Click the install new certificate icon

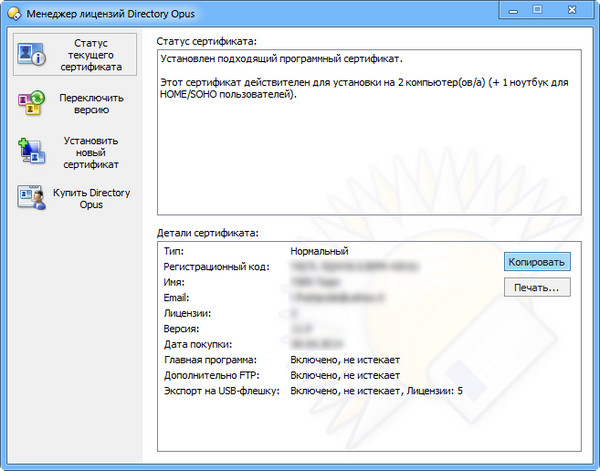tap(31, 151)
